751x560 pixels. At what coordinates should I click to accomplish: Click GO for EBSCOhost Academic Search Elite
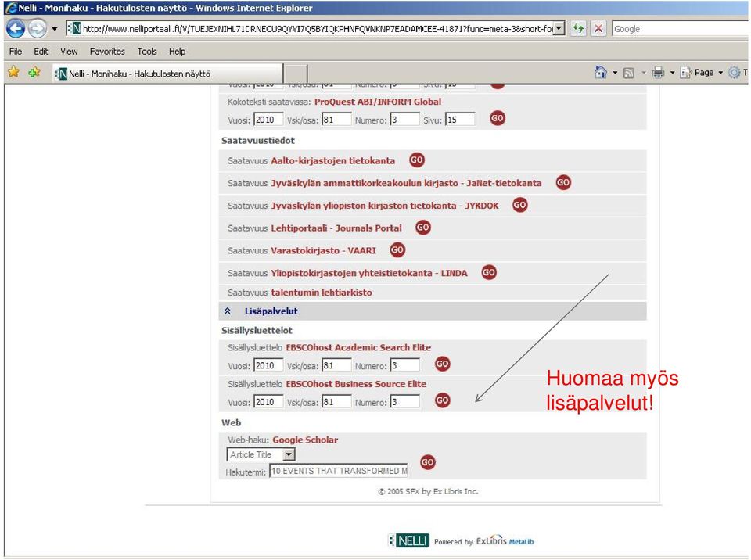point(443,364)
